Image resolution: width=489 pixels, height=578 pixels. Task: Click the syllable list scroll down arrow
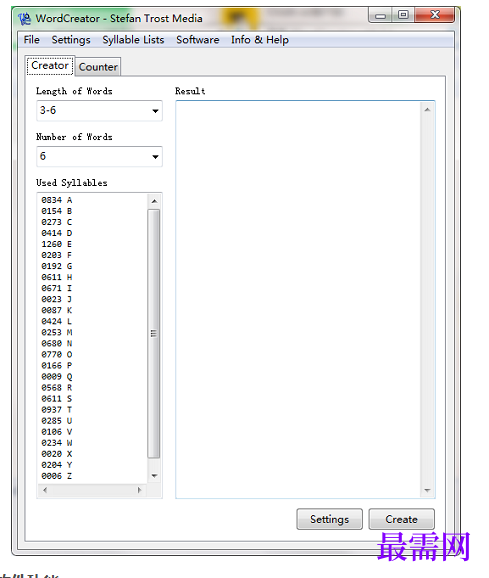click(154, 476)
